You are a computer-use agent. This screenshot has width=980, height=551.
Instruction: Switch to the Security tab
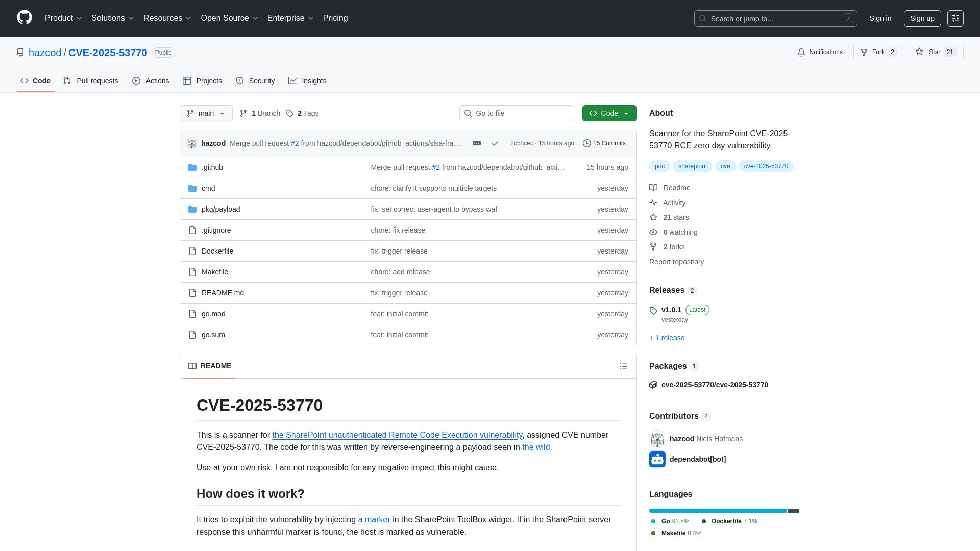[256, 81]
